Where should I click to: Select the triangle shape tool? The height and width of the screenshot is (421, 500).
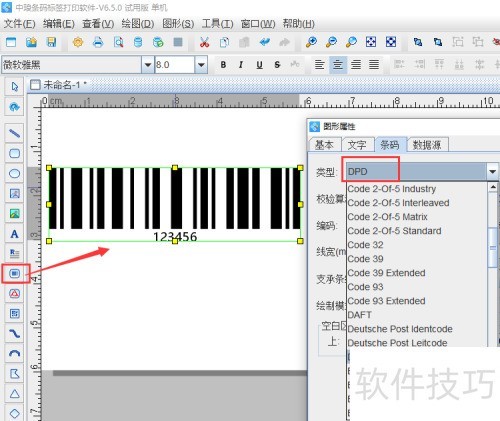click(x=14, y=394)
